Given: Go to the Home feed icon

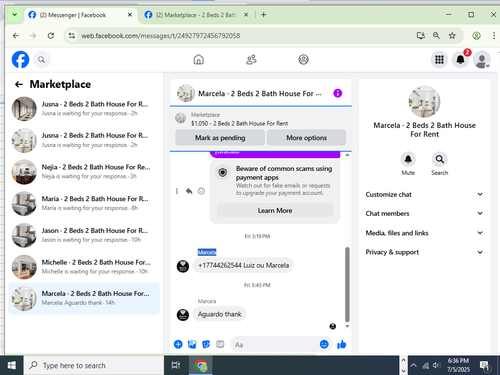Looking at the screenshot, I should coord(199,60).
